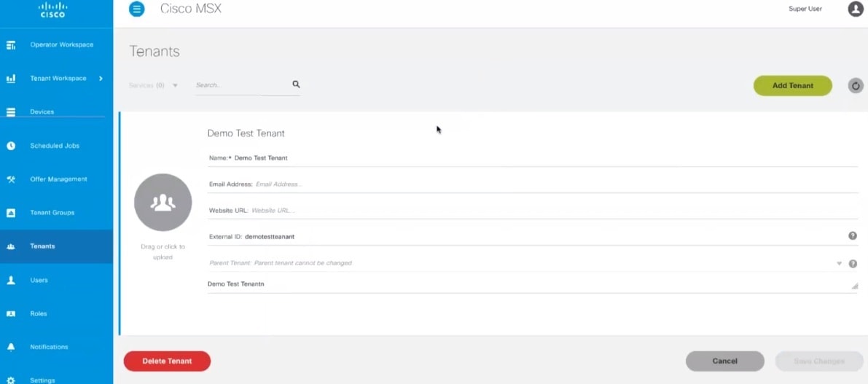
Task: Open Parent Tenant help tooltip
Action: tap(853, 263)
